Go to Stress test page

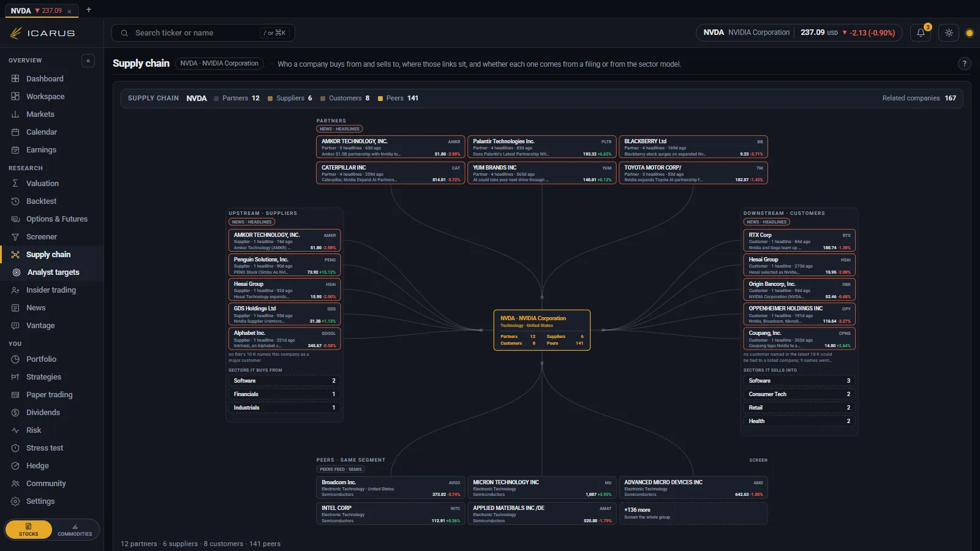(51, 448)
